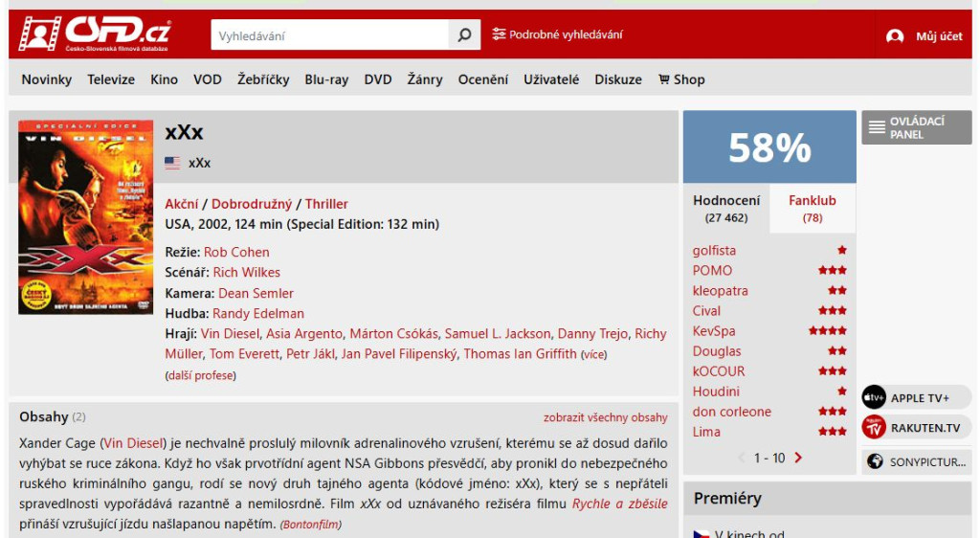The image size is (980, 538).
Task: Open user POMO's profile
Action: pyautogui.click(x=712, y=270)
